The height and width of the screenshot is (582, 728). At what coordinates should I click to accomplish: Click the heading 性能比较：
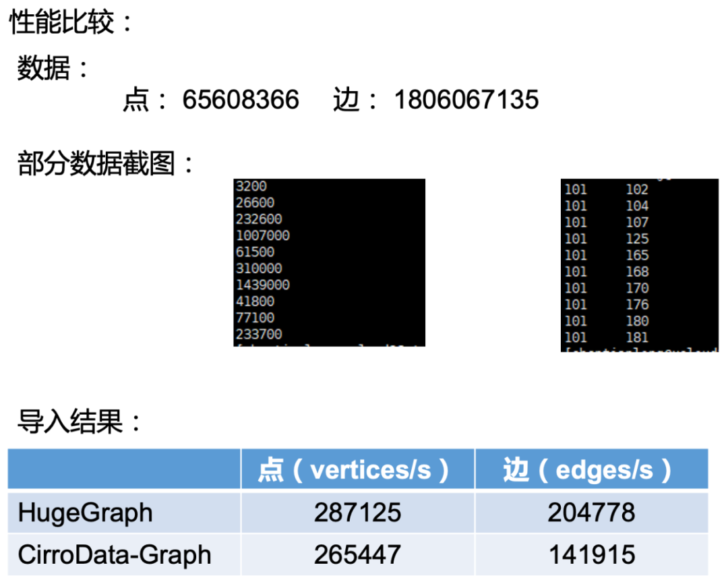click(71, 22)
